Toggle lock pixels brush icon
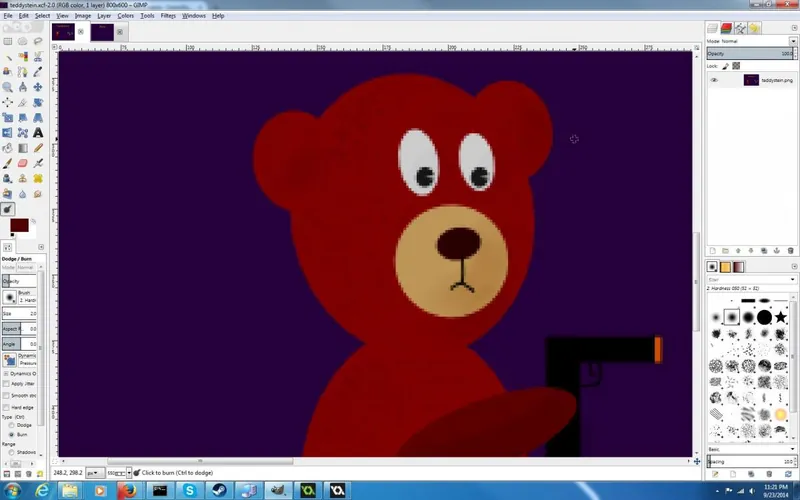Screen dimensions: 800x500 coord(726,66)
